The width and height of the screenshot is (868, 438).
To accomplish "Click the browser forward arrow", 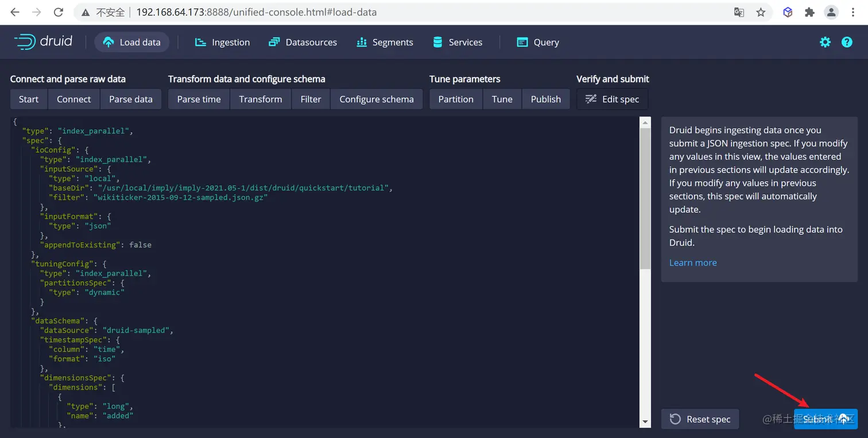I will pos(37,12).
